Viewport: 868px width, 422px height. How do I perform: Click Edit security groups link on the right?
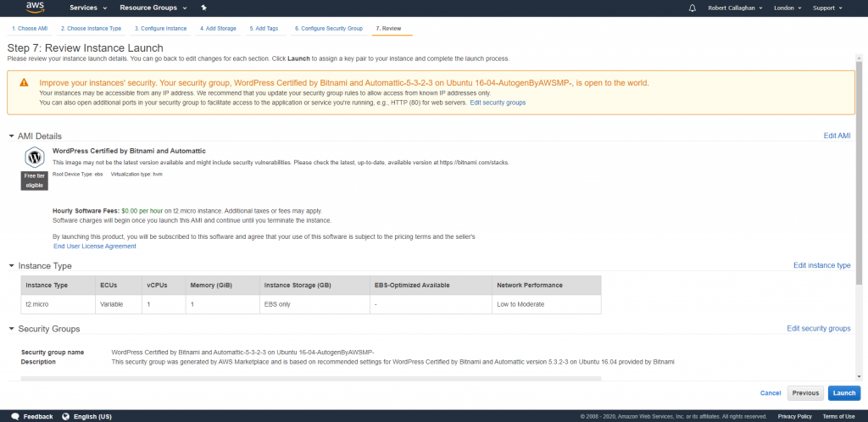click(819, 329)
